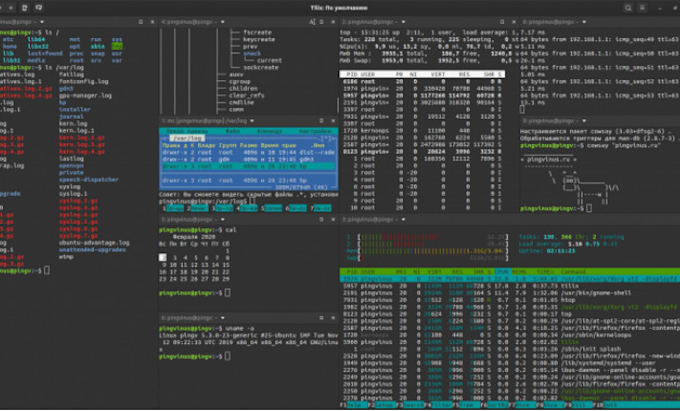Select the /usr/bin/gnome-shell row in htop
The image size is (680, 411).
pos(510,293)
